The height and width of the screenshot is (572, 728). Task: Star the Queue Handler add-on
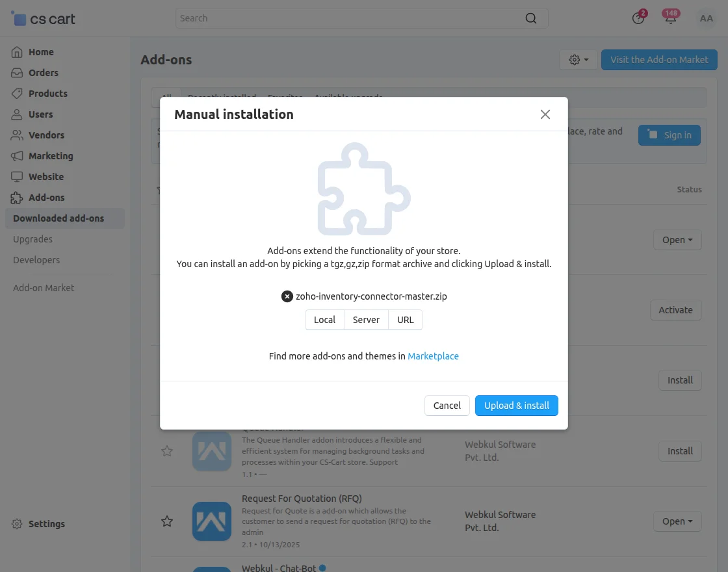(x=167, y=451)
